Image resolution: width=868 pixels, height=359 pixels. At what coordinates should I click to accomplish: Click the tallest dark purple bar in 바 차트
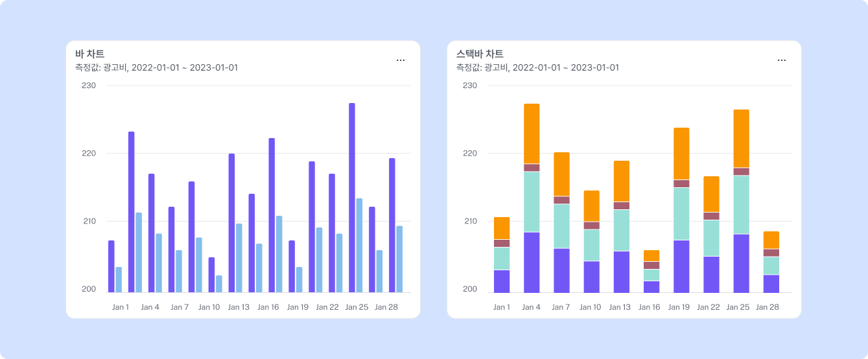[x=352, y=197]
